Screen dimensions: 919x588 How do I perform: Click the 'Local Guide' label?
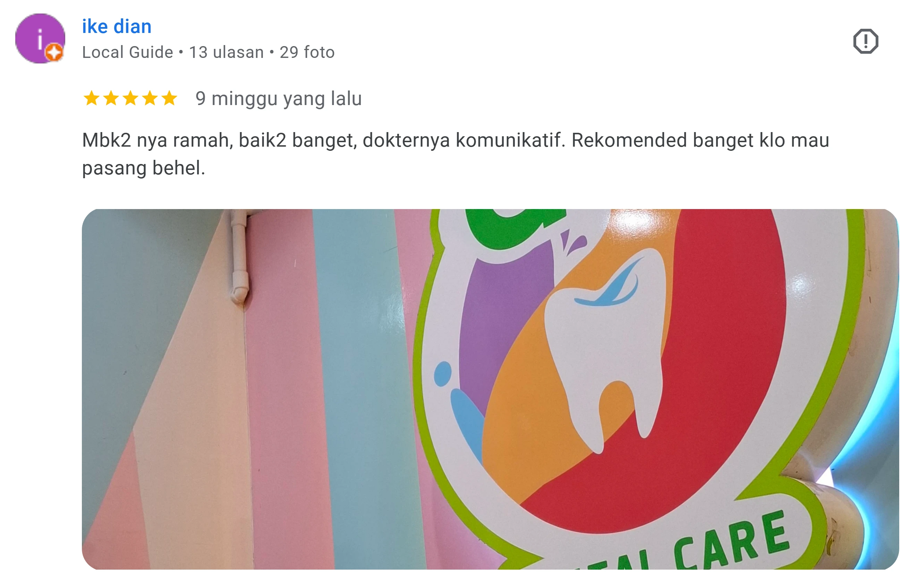(x=128, y=52)
